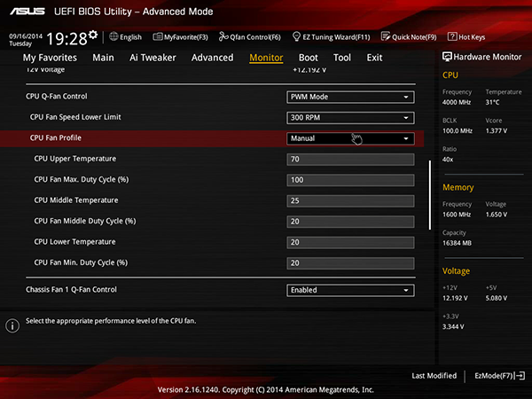
Task: Click the CPU Middle Temperature field
Action: pyautogui.click(x=350, y=200)
